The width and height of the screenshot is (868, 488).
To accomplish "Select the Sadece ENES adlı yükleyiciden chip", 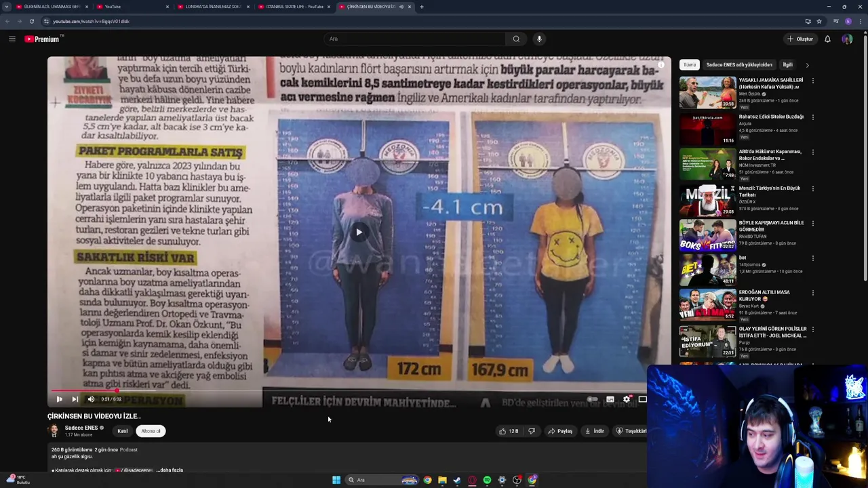I will pos(739,65).
